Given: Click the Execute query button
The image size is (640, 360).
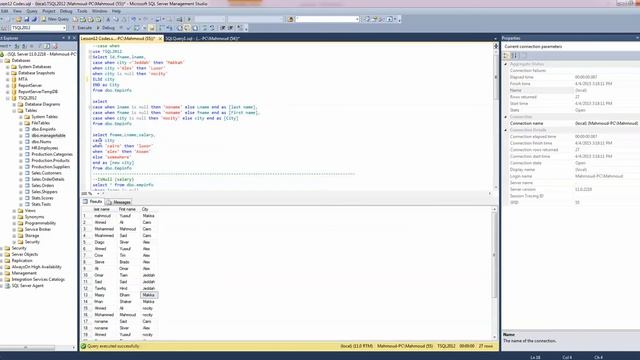Looking at the screenshot, I should (82, 28).
